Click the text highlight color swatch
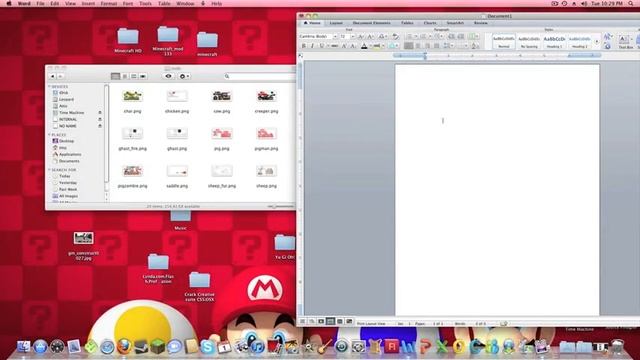This screenshot has width=640, height=360. pos(377,46)
